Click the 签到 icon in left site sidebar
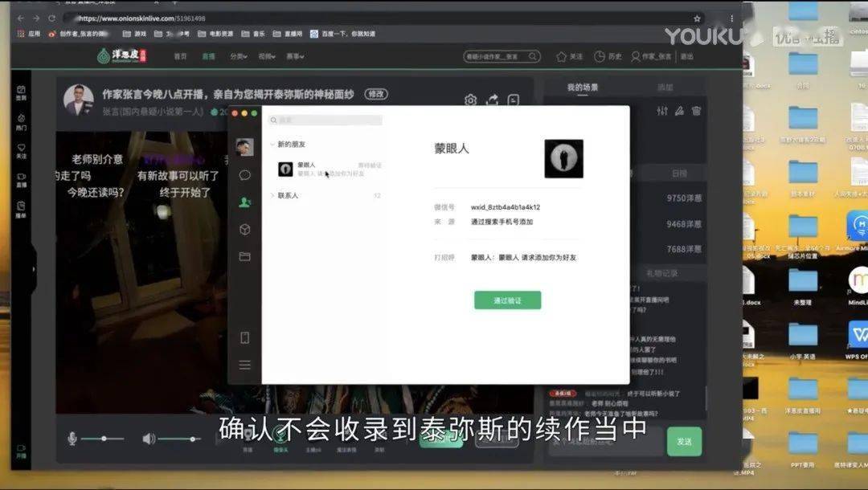868x490 pixels. coord(21,92)
